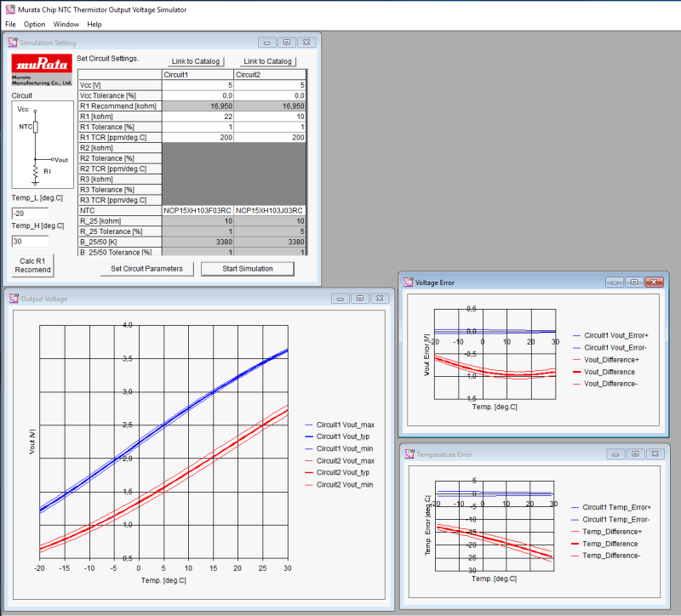This screenshot has height=616, width=681.
Task: Start the simulation
Action: pos(247,269)
